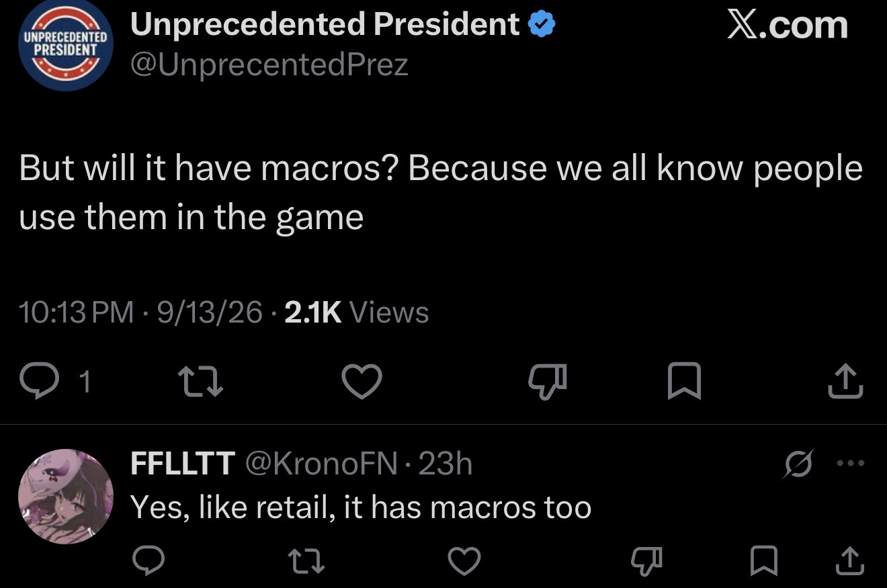Like the post about macros
This screenshot has width=887, height=588.
[362, 382]
